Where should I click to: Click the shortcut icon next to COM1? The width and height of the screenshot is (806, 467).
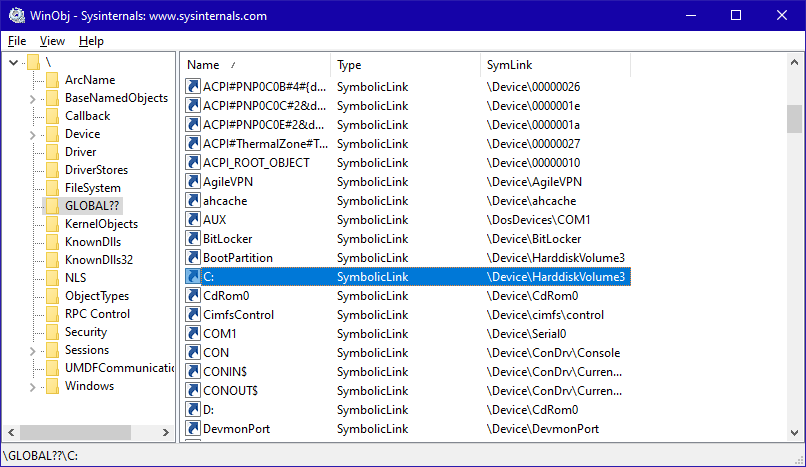coord(194,334)
